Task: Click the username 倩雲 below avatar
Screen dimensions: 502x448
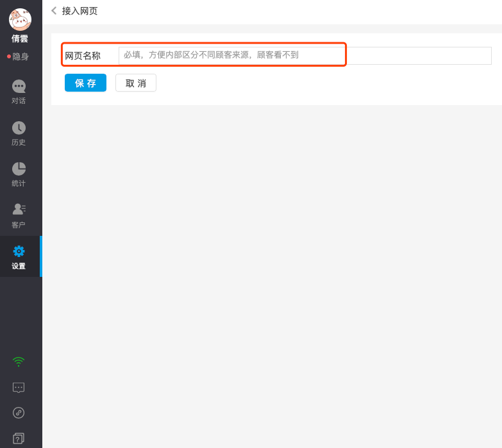Action: click(20, 38)
